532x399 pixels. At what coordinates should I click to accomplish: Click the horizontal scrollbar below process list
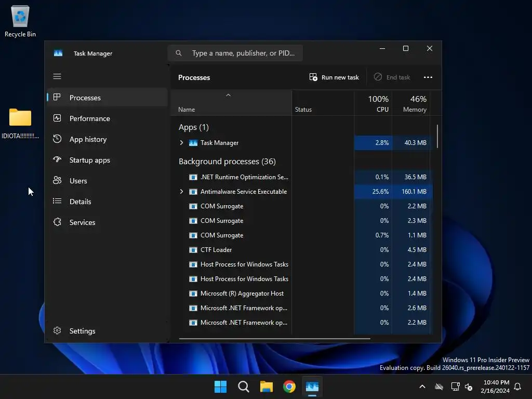(274, 338)
